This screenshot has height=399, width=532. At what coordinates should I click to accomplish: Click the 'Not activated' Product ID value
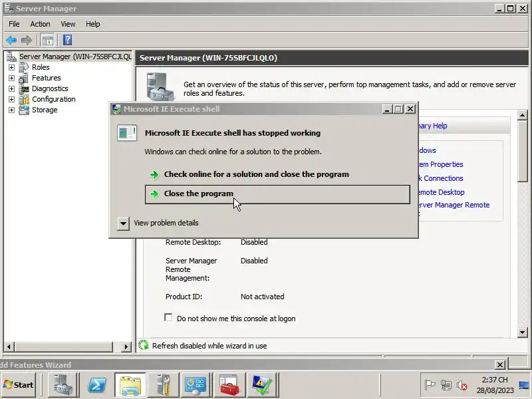(x=262, y=297)
